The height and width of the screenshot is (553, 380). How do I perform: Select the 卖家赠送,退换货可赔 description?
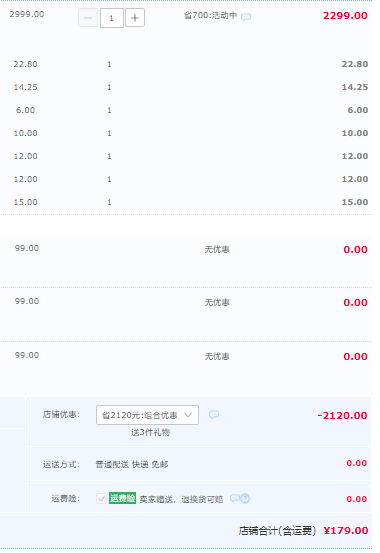(x=181, y=499)
